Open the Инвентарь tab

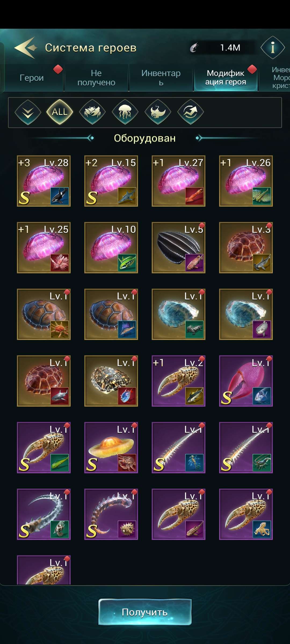[x=161, y=78]
